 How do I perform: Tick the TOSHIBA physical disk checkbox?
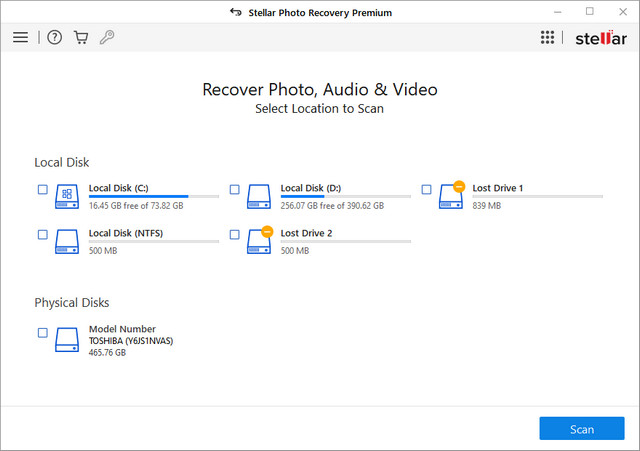pos(42,333)
